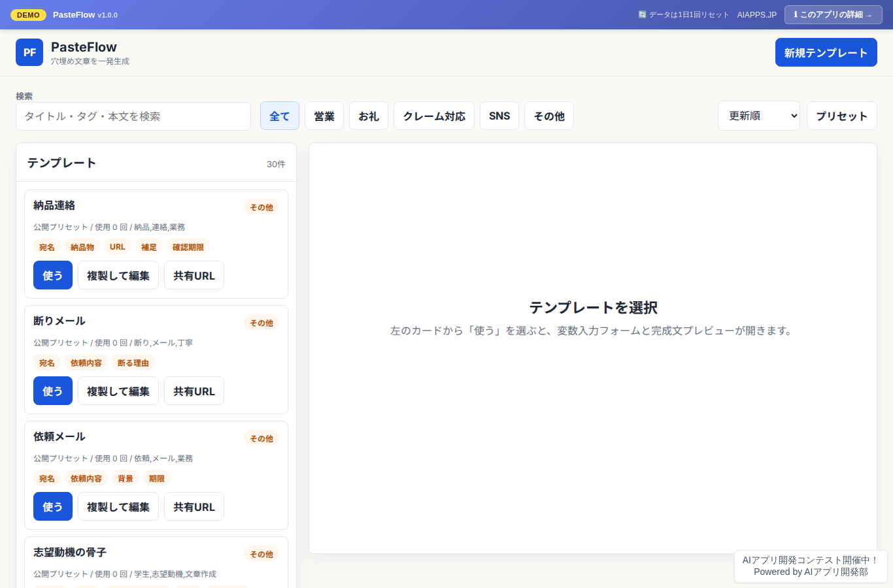Click the 志望動機の骨子 card title
The image size is (893, 588).
70,552
